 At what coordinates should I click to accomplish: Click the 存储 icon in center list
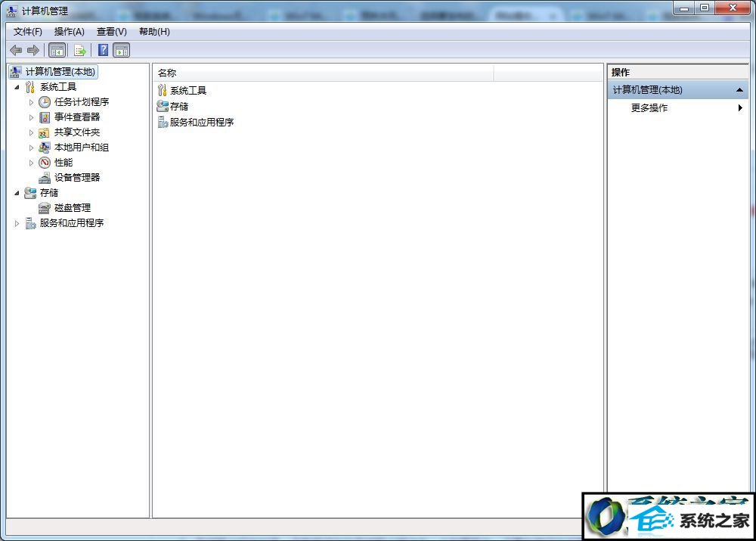tap(163, 106)
